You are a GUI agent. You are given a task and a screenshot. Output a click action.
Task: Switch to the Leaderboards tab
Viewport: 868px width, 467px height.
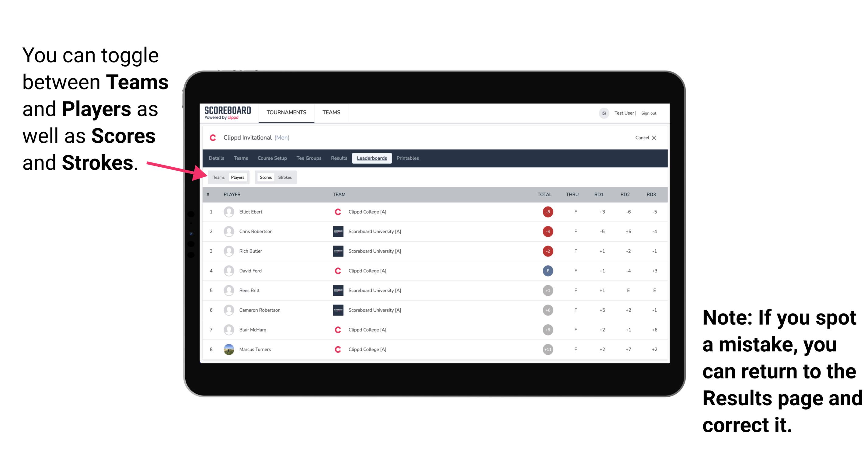372,159
